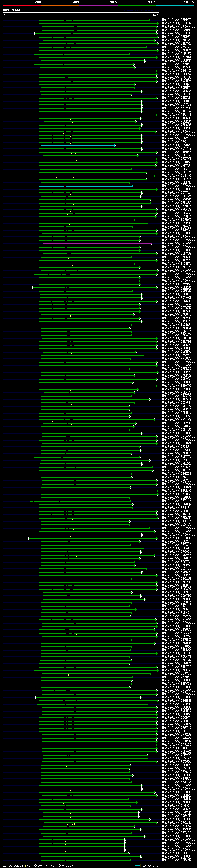Screen dimensions: 197x868
Task: Click the UniRef100_C7RL33 label
Action: tap(177, 369)
